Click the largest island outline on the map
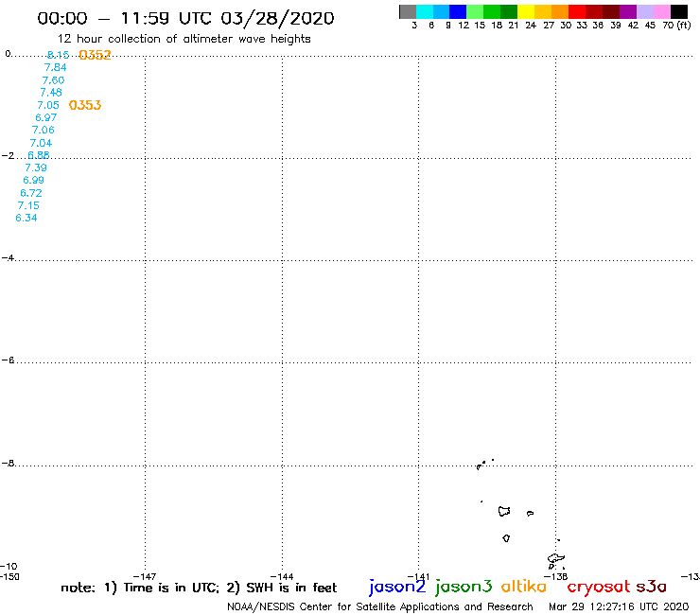 pyautogui.click(x=504, y=511)
